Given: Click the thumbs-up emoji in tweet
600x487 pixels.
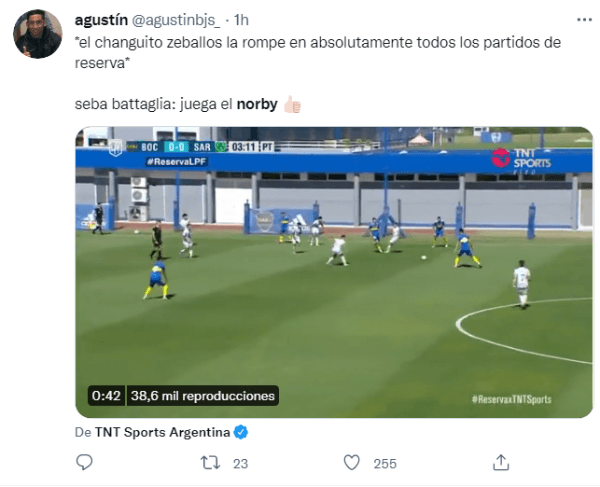Looking at the screenshot, I should tap(292, 104).
